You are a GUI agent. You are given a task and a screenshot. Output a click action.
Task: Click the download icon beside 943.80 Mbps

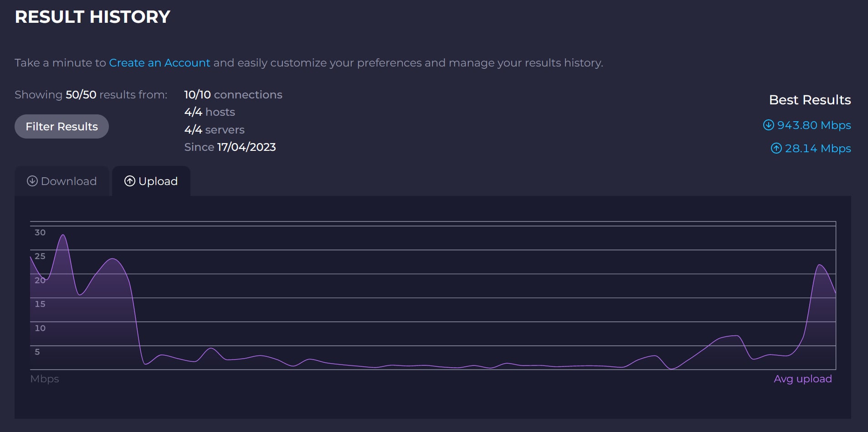point(768,125)
